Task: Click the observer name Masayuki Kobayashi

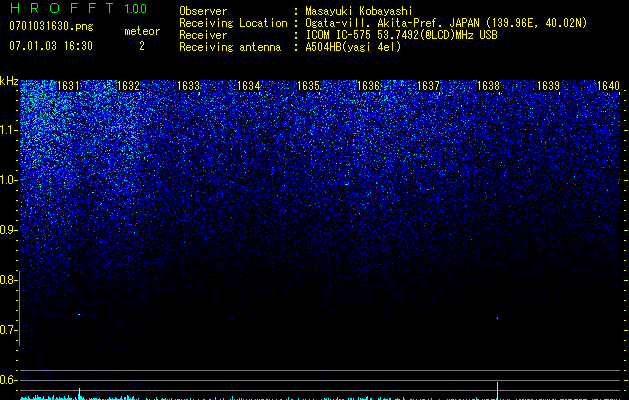Action: [x=359, y=11]
